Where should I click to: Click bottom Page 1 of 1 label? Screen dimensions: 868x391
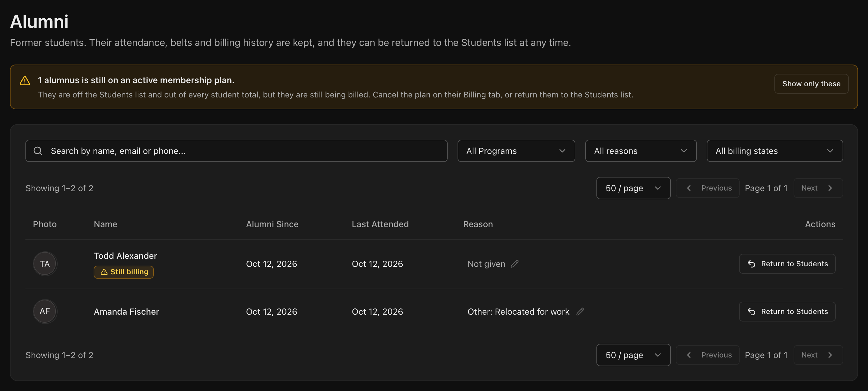766,355
